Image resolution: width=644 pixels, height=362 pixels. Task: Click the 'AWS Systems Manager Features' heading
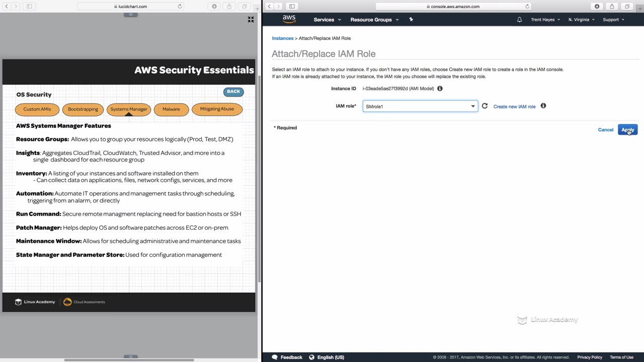[x=63, y=126]
